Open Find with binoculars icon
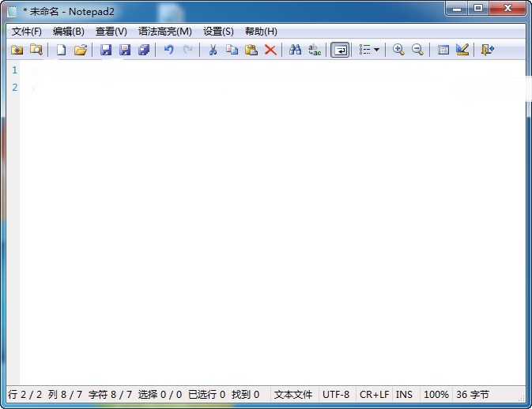This screenshot has width=532, height=409. (x=295, y=51)
